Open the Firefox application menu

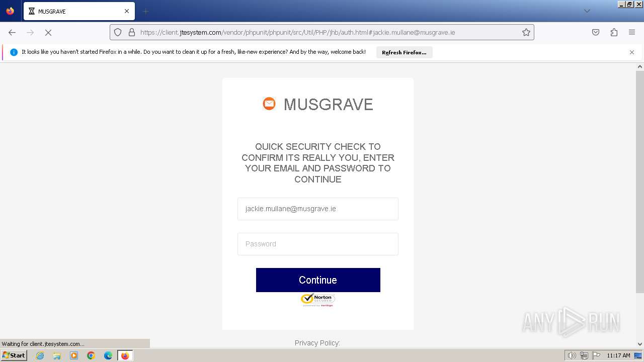click(x=632, y=32)
